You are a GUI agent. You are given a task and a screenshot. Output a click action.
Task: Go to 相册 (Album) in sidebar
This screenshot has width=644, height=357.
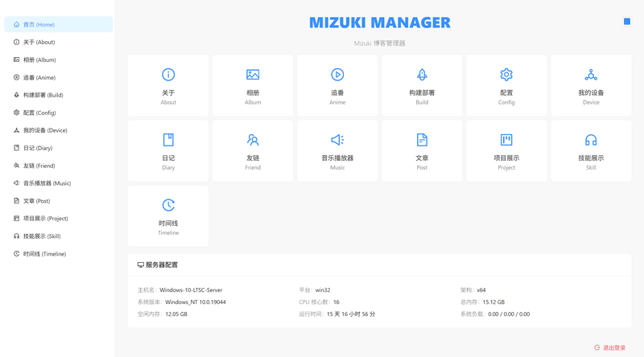click(58, 60)
